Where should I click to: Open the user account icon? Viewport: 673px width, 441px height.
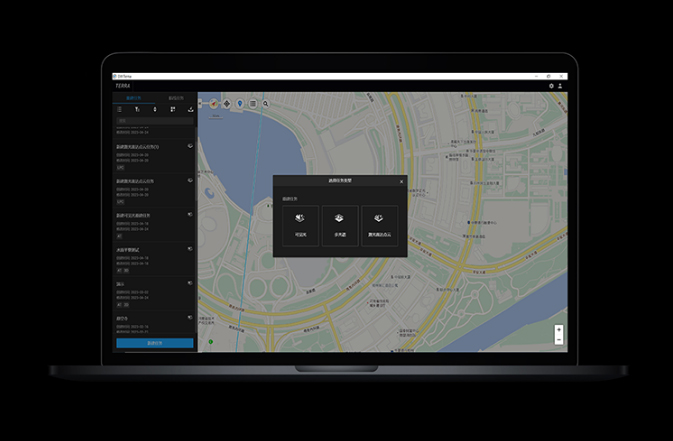pyautogui.click(x=560, y=86)
